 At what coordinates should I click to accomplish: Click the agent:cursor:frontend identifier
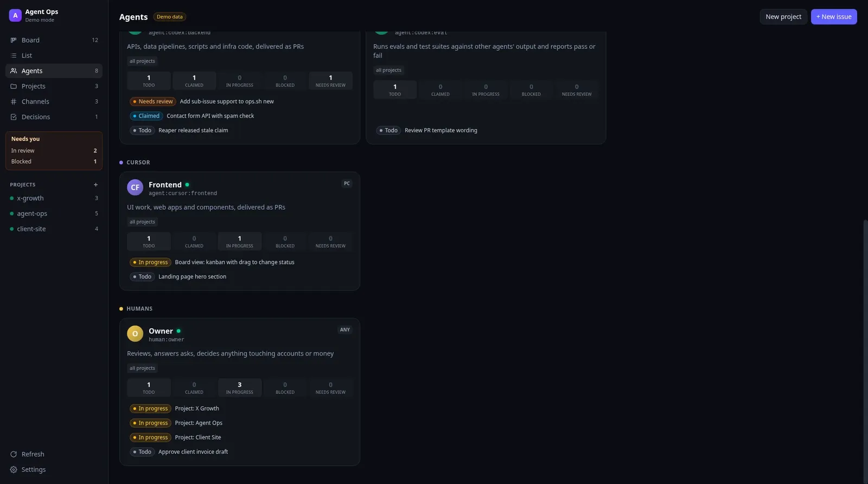pyautogui.click(x=183, y=193)
